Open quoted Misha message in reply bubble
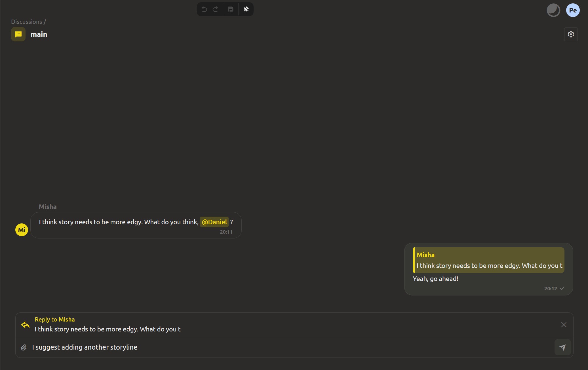This screenshot has height=370, width=588. point(488,260)
